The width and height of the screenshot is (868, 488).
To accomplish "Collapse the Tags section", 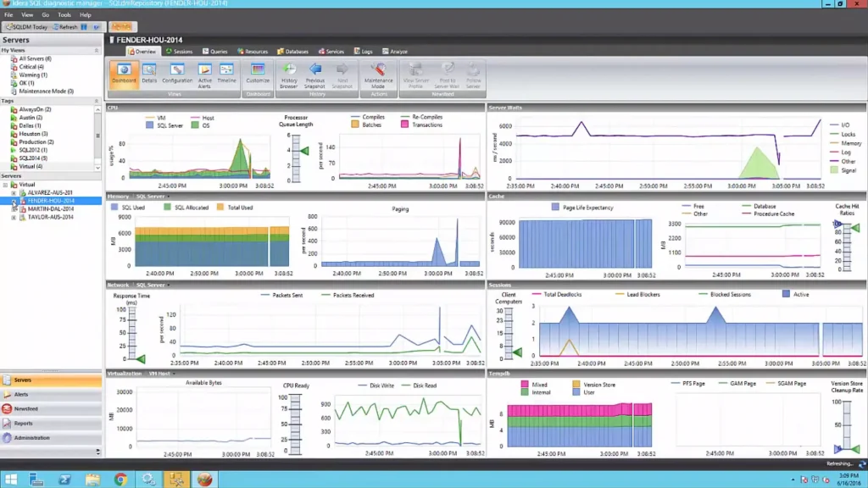I will coord(97,102).
